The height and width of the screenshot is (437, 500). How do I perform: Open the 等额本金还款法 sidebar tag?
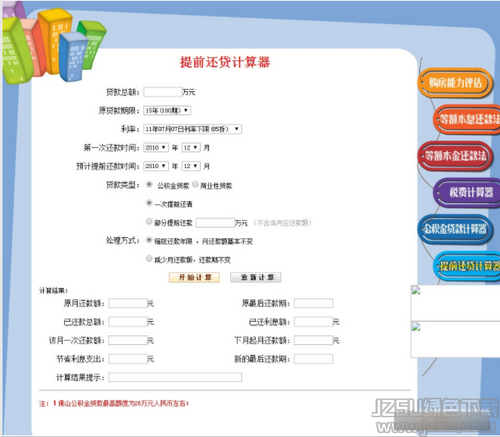pyautogui.click(x=455, y=156)
